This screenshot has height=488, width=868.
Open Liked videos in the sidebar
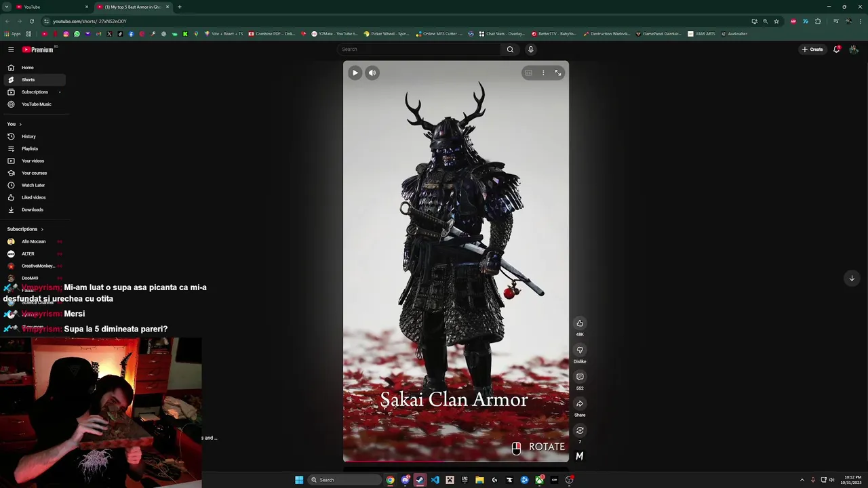34,197
